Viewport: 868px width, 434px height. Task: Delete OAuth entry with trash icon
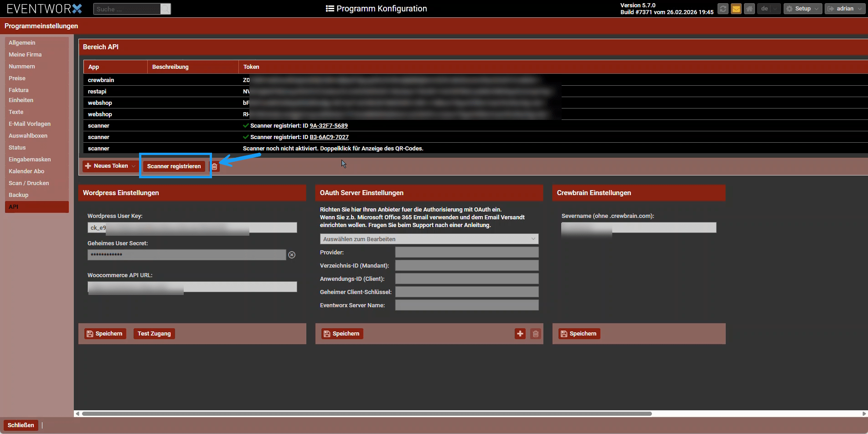click(x=536, y=334)
